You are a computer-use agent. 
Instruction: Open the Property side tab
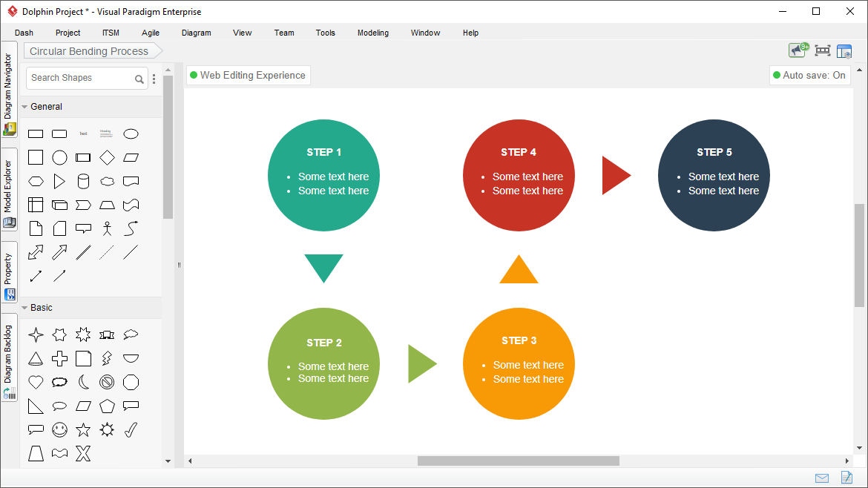click(8, 272)
